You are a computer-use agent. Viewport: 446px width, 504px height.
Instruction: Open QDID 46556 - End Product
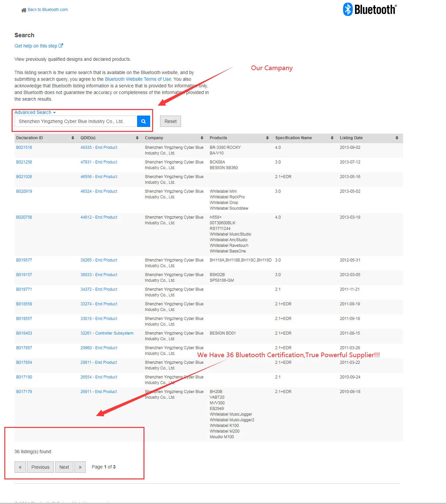[x=99, y=177]
